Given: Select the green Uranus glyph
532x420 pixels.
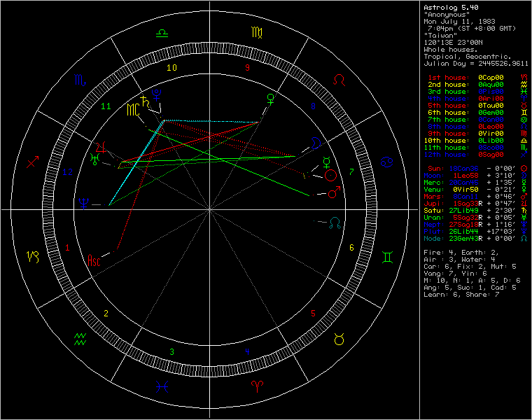Looking at the screenshot, I should (x=94, y=160).
